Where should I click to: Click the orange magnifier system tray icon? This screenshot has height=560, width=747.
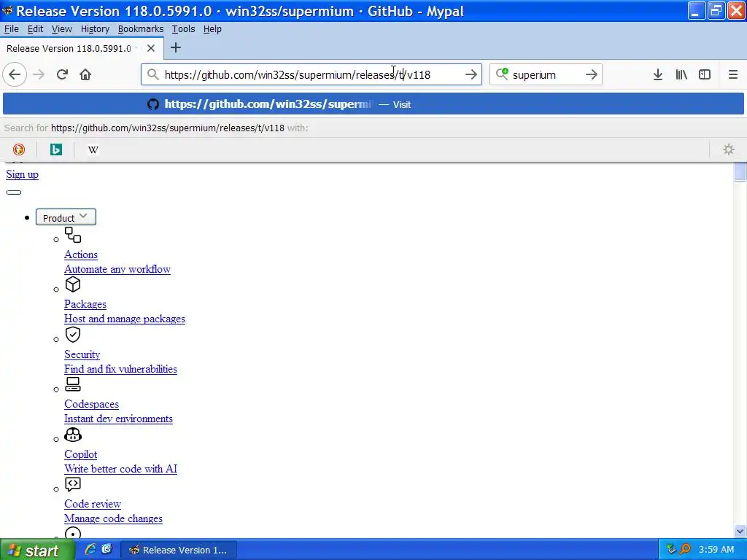685,550
